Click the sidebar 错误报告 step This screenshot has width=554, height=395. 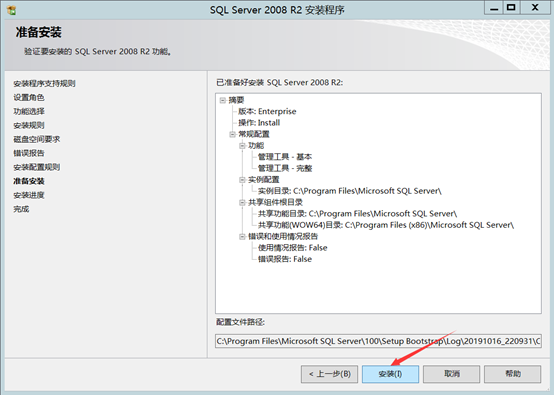(x=29, y=153)
